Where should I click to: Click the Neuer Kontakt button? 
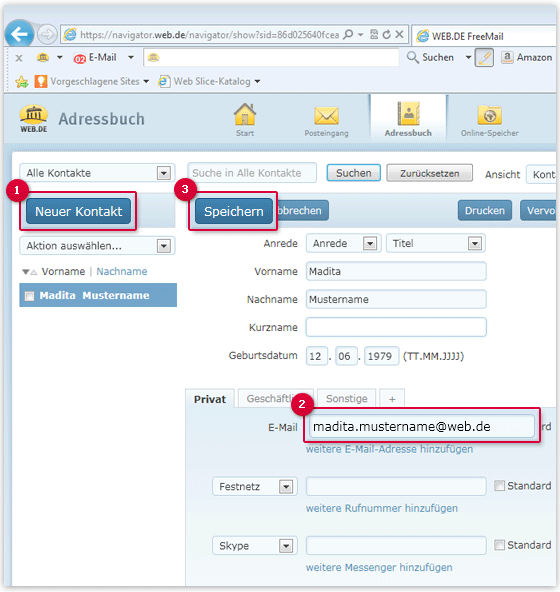(79, 211)
